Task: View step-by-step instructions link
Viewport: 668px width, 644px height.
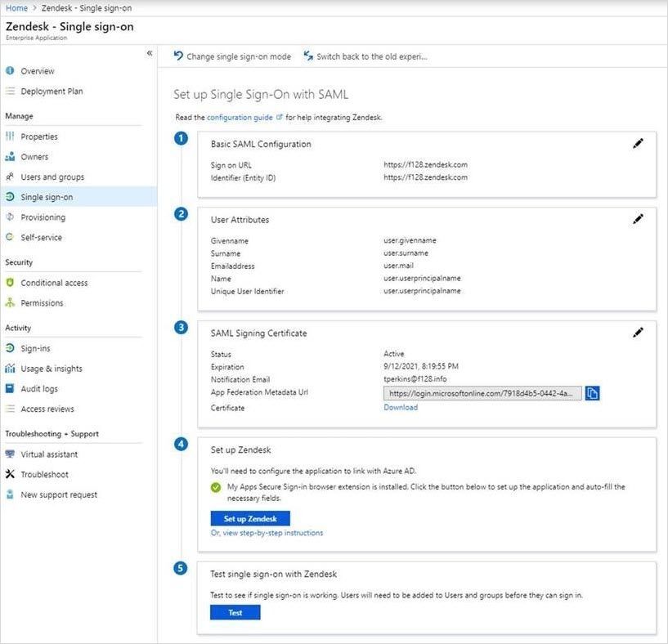Action: (267, 533)
